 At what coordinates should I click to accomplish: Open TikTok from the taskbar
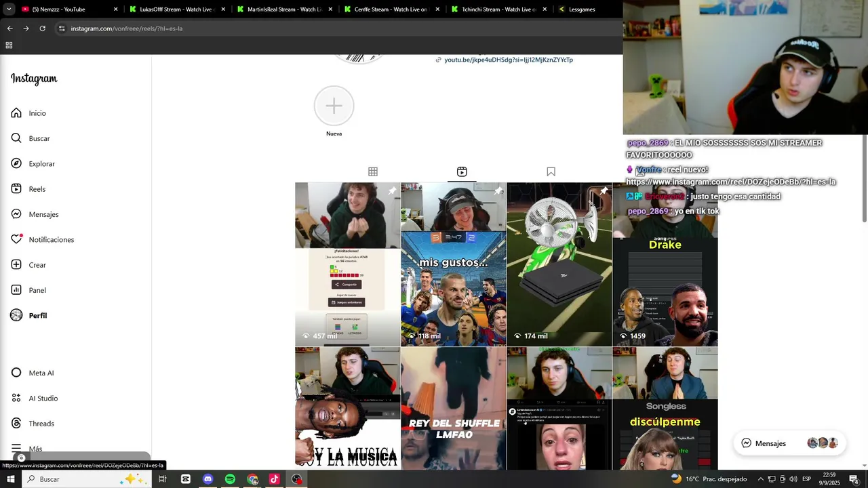(275, 479)
